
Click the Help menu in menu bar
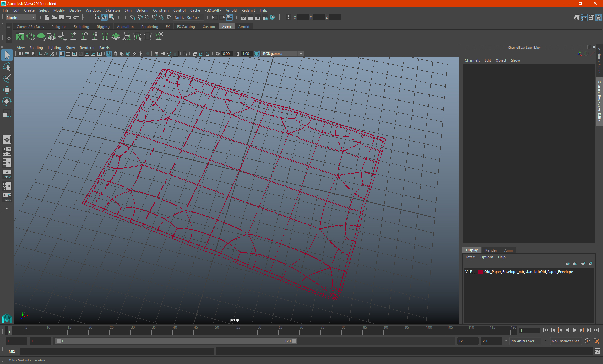(x=263, y=10)
